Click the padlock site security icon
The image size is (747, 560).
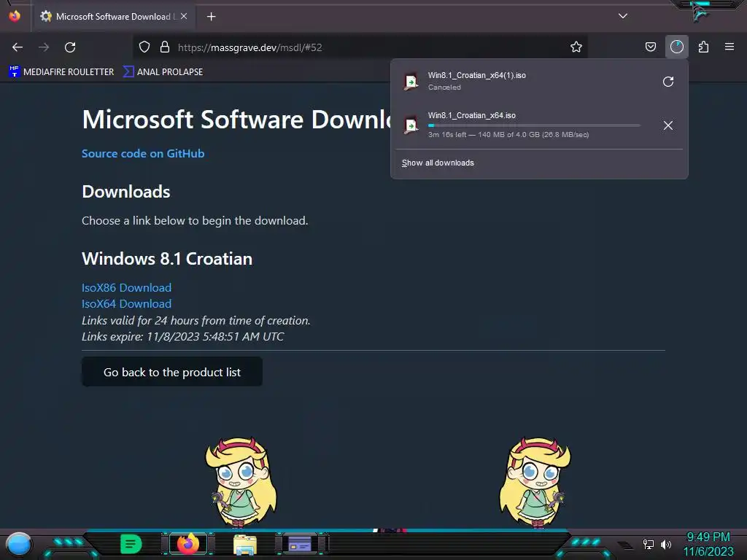coord(165,47)
